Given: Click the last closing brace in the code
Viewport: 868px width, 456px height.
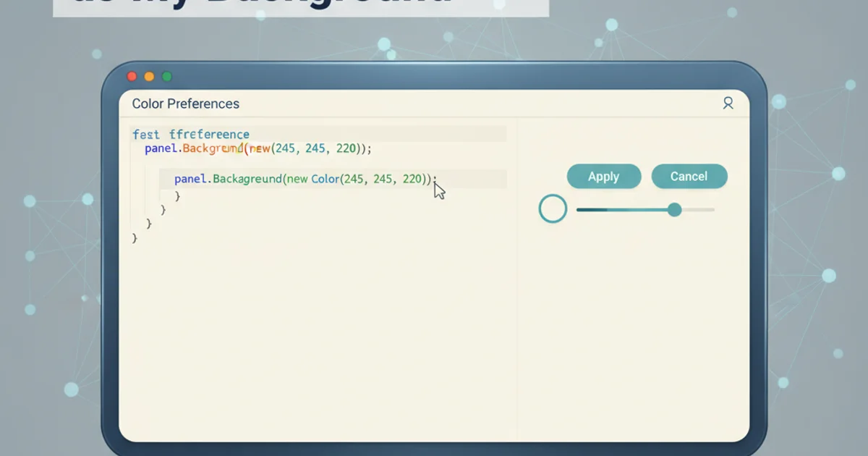Looking at the screenshot, I should (135, 237).
